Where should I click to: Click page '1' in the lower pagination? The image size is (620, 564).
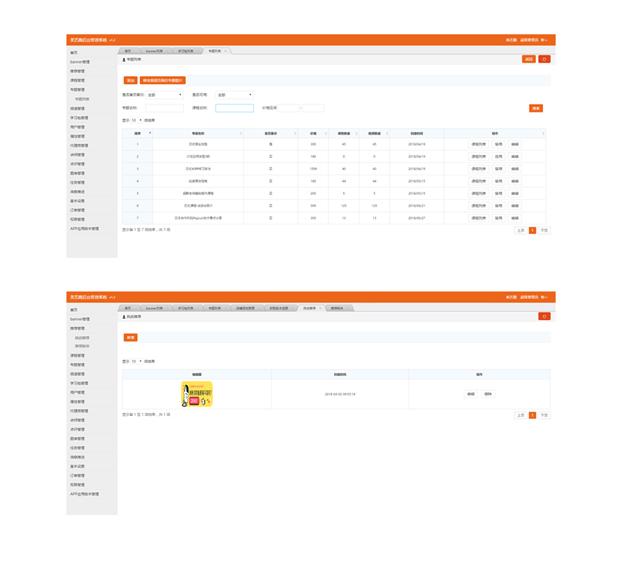pyautogui.click(x=532, y=415)
